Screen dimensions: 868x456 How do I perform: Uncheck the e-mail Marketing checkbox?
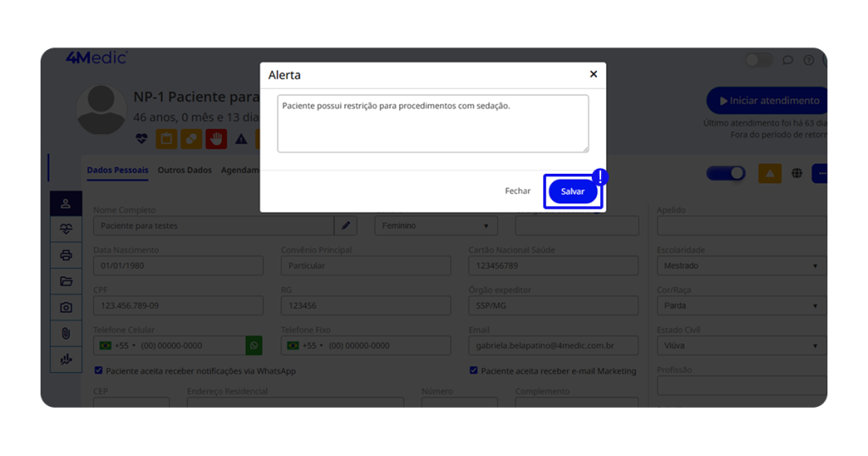pyautogui.click(x=474, y=370)
